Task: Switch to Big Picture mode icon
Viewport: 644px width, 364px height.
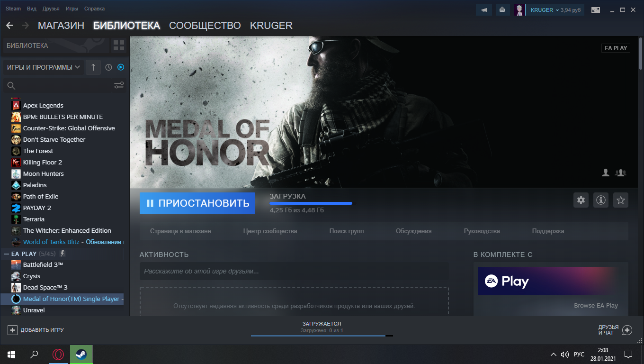Action: point(595,10)
